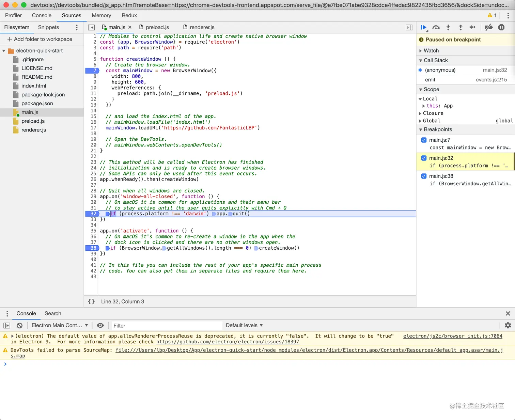Click the Deactivate breakpoints icon
The height and width of the screenshot is (420, 515).
[x=489, y=28]
